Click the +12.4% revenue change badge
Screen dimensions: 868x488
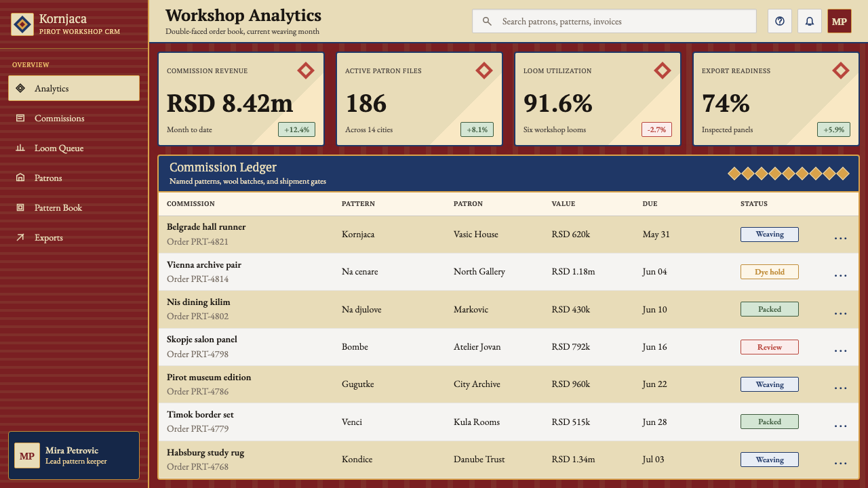coord(297,129)
